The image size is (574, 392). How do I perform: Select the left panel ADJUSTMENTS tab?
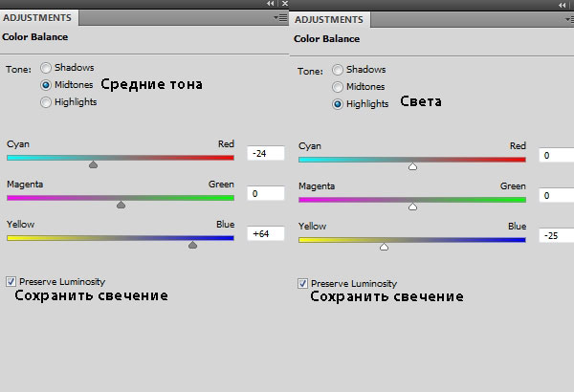[37, 17]
